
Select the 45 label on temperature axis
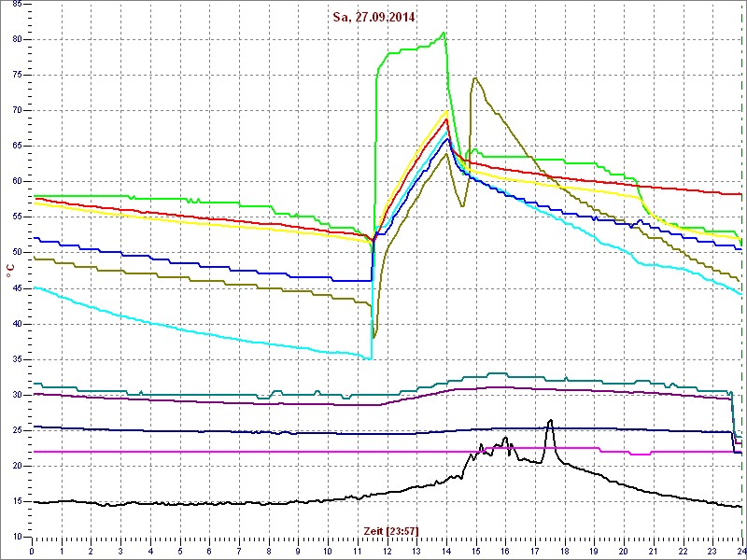(x=16, y=288)
